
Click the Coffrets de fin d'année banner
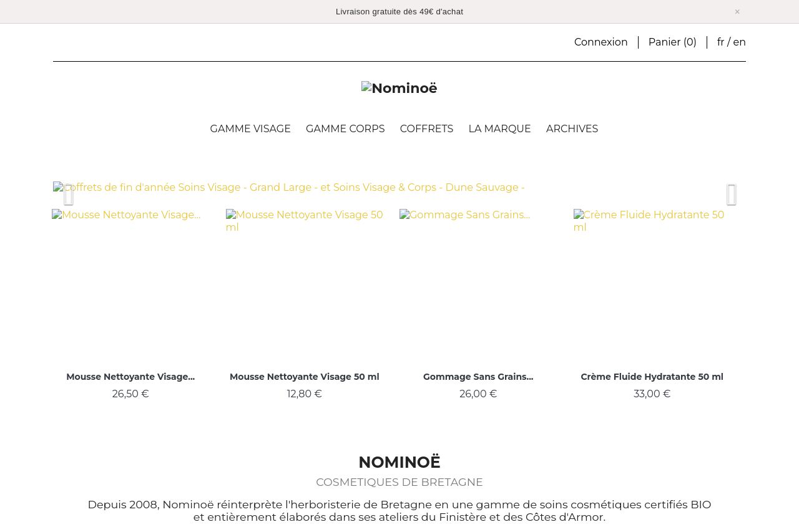[x=288, y=187]
